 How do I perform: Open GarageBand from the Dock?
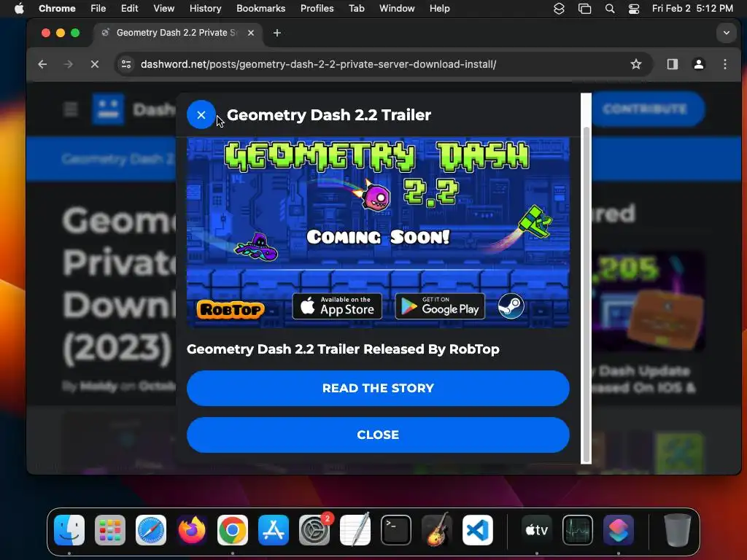tap(437, 530)
